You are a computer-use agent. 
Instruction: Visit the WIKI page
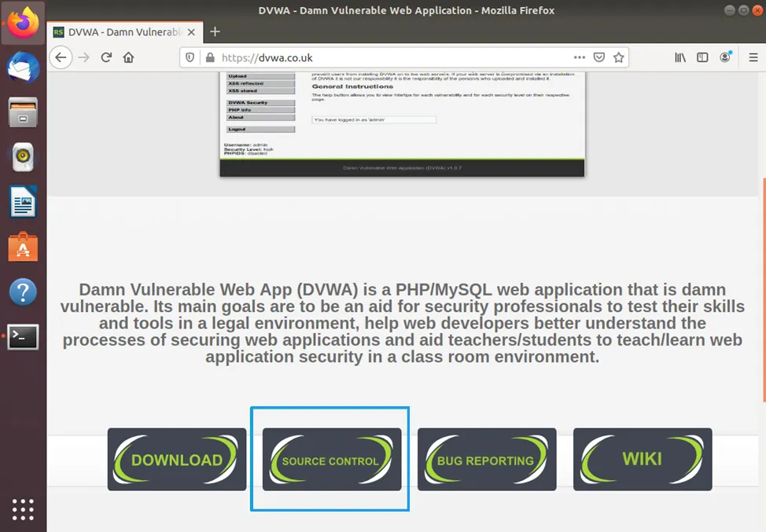click(x=643, y=459)
